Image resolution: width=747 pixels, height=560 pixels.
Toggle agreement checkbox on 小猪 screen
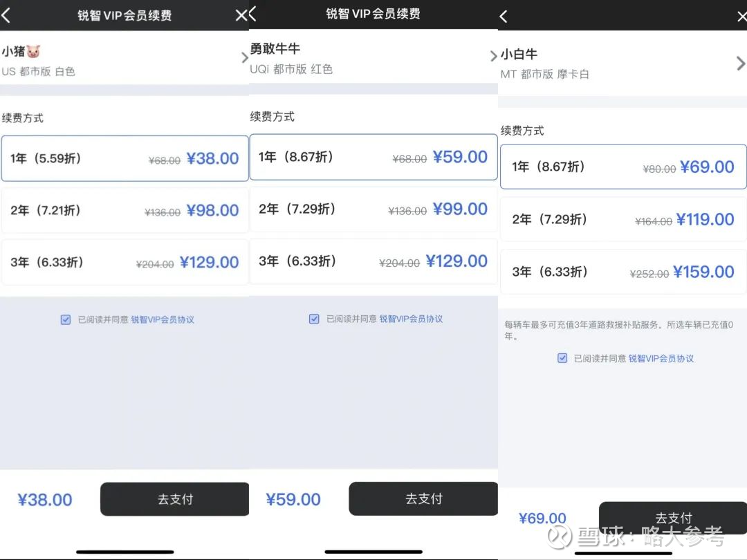pyautogui.click(x=66, y=319)
